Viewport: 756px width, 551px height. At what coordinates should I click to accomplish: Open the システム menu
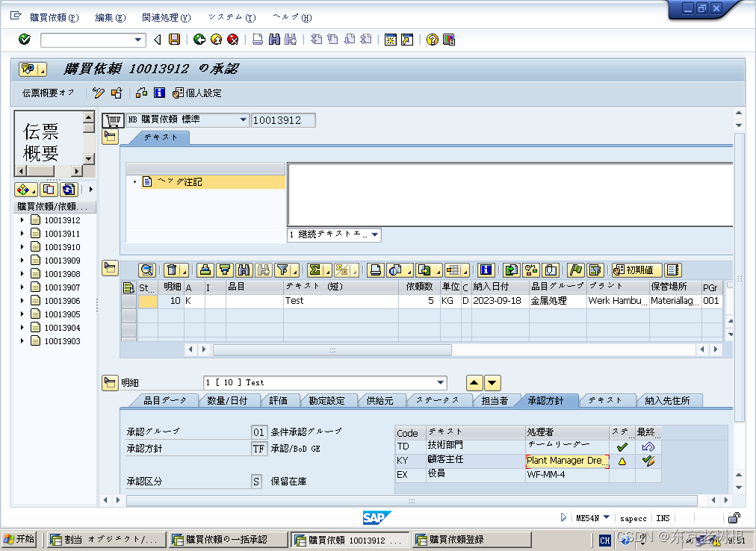pyautogui.click(x=232, y=17)
